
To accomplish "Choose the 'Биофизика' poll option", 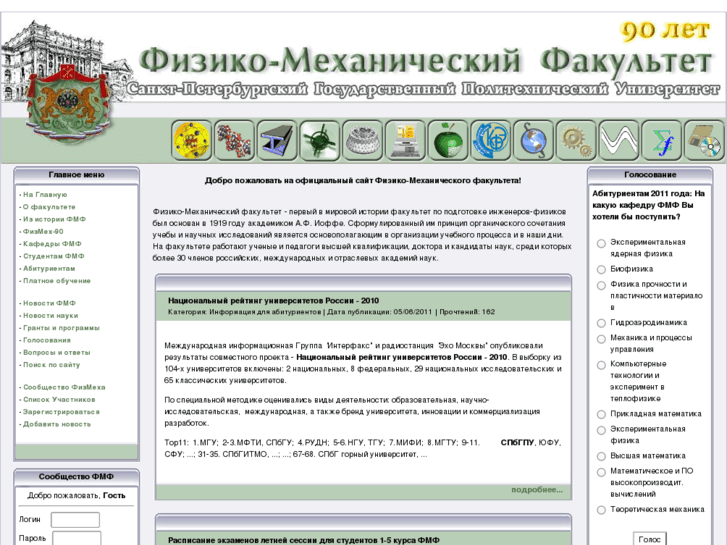I will [x=601, y=269].
